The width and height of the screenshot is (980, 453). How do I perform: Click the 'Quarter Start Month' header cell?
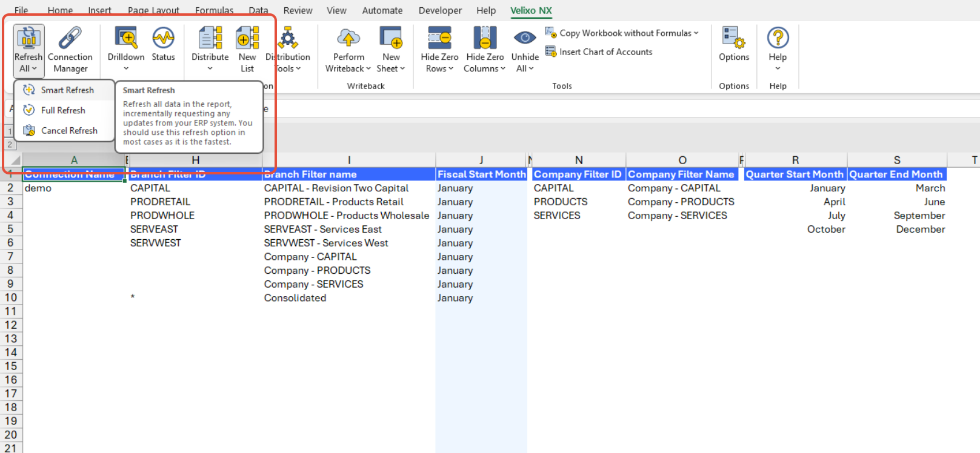(x=795, y=174)
